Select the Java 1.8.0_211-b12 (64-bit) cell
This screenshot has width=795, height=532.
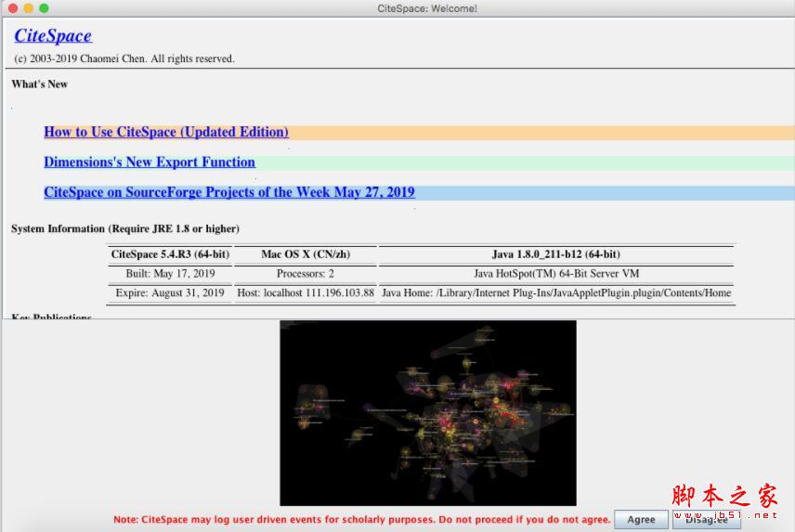[556, 254]
